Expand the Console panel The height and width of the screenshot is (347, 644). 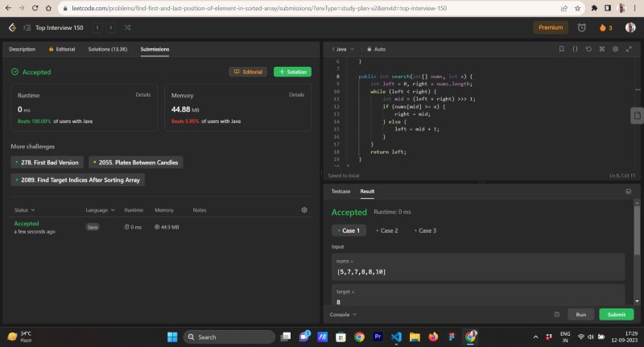point(343,314)
